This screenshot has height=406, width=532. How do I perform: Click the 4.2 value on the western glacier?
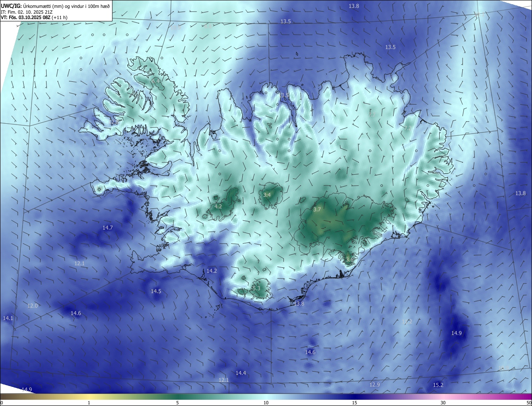(x=218, y=207)
